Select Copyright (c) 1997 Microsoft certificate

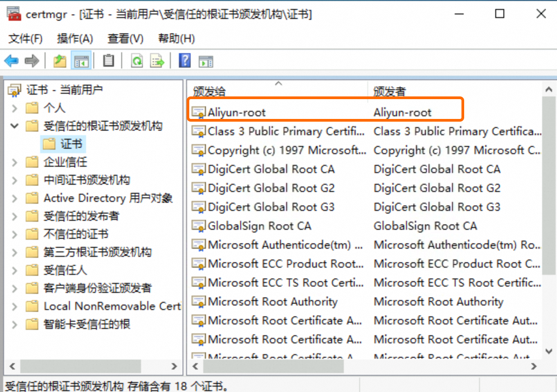click(287, 150)
